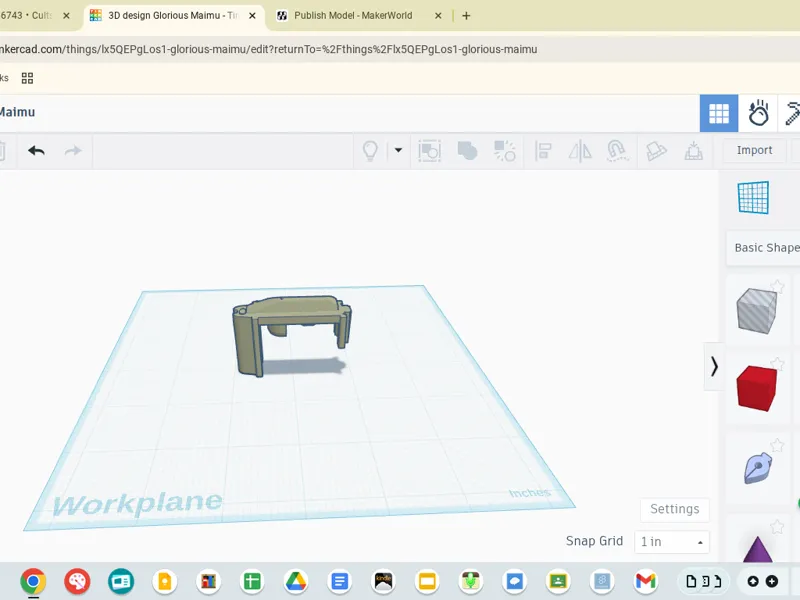Open Google Slides from the shelf
The height and width of the screenshot is (600, 800).
click(427, 581)
